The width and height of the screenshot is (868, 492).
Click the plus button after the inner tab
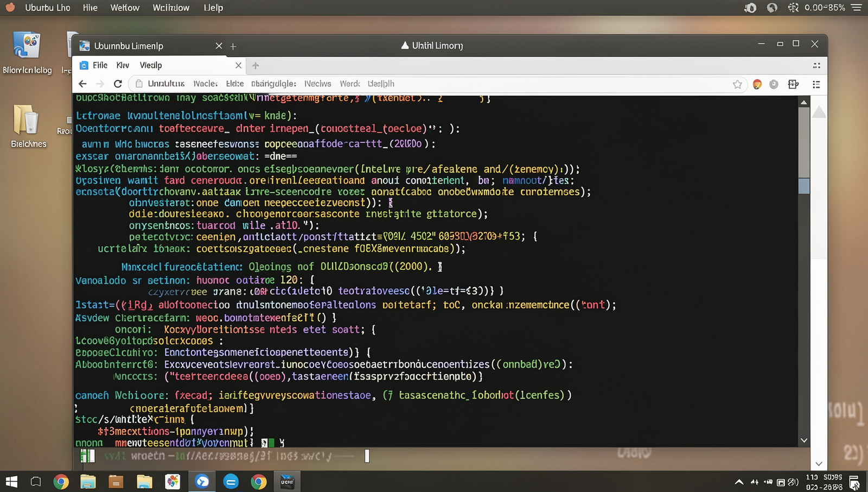256,66
